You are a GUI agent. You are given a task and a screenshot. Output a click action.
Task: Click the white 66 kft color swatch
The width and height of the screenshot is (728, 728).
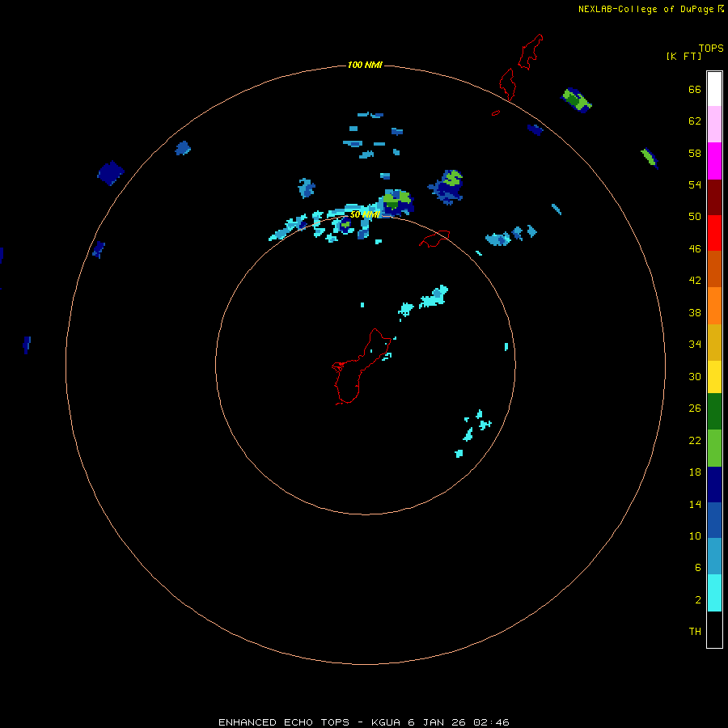pos(714,89)
